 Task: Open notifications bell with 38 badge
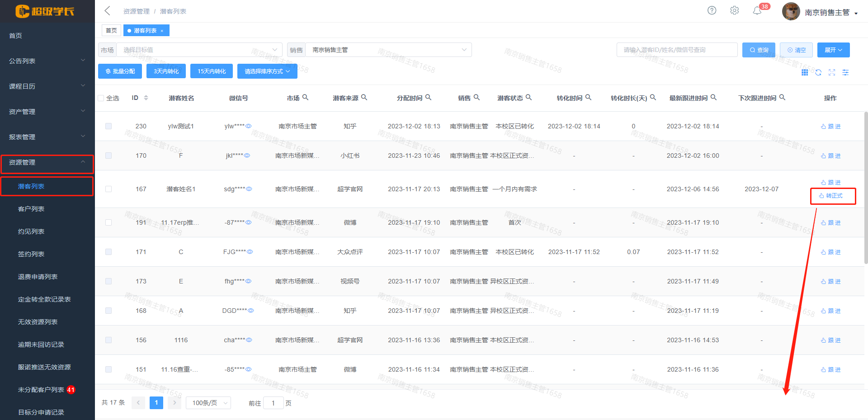point(757,11)
